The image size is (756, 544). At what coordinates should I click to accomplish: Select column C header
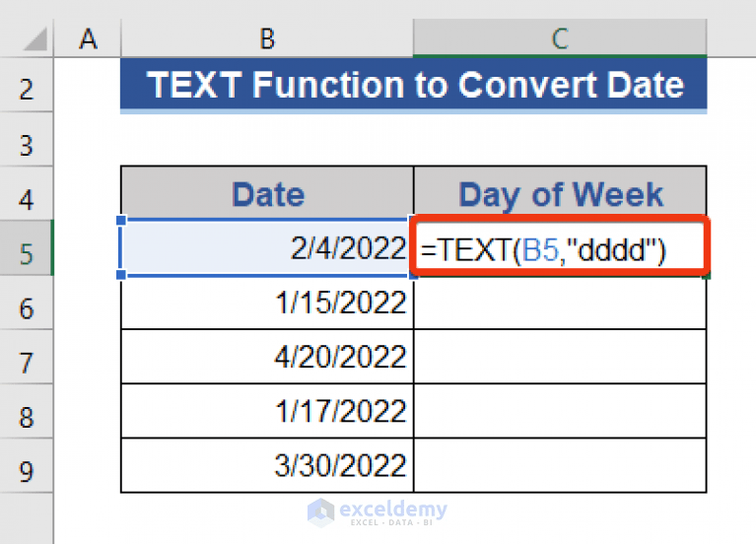click(x=560, y=38)
